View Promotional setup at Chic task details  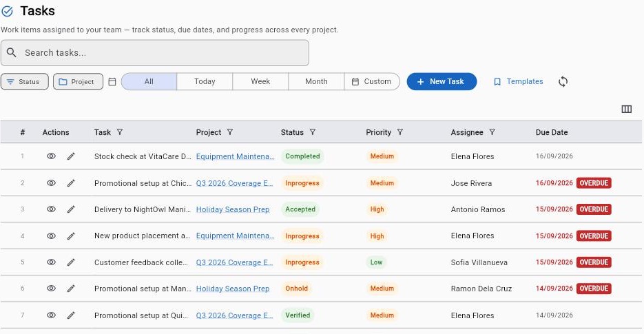click(51, 182)
